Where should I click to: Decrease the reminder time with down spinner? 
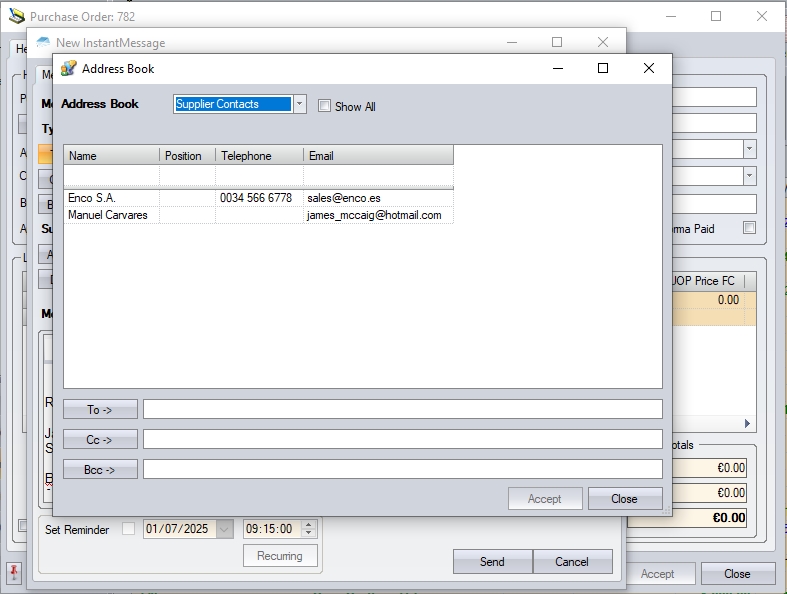[x=309, y=533]
